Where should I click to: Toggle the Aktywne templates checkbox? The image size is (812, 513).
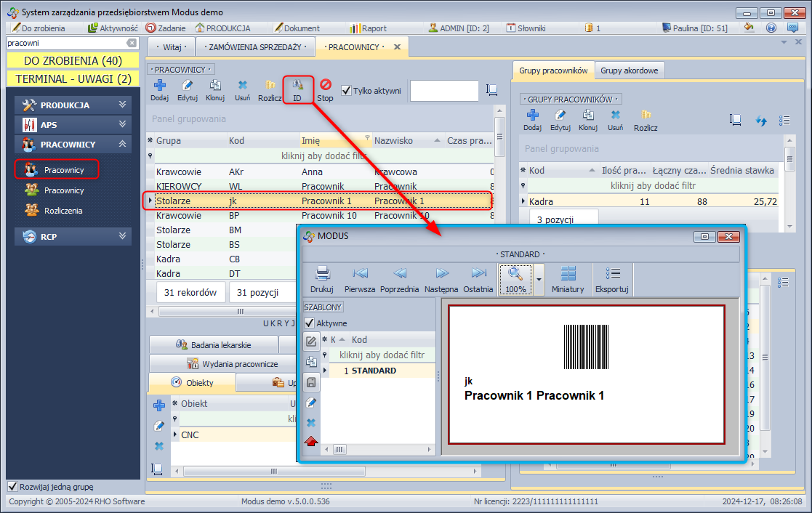coord(310,323)
